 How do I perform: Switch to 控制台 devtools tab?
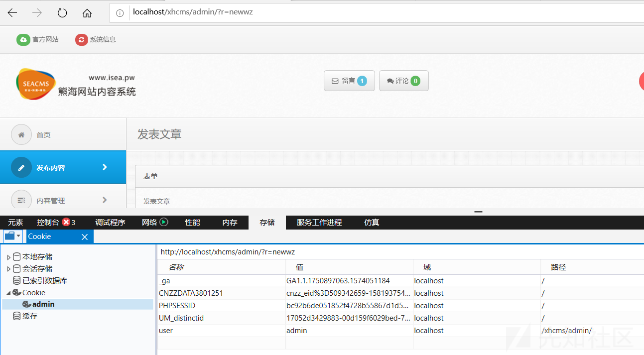click(x=48, y=223)
